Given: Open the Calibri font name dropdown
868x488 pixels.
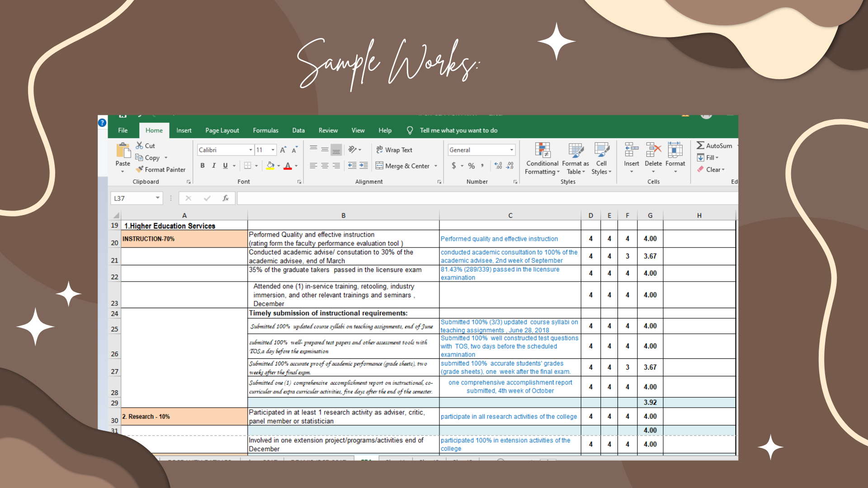Looking at the screenshot, I should (250, 150).
